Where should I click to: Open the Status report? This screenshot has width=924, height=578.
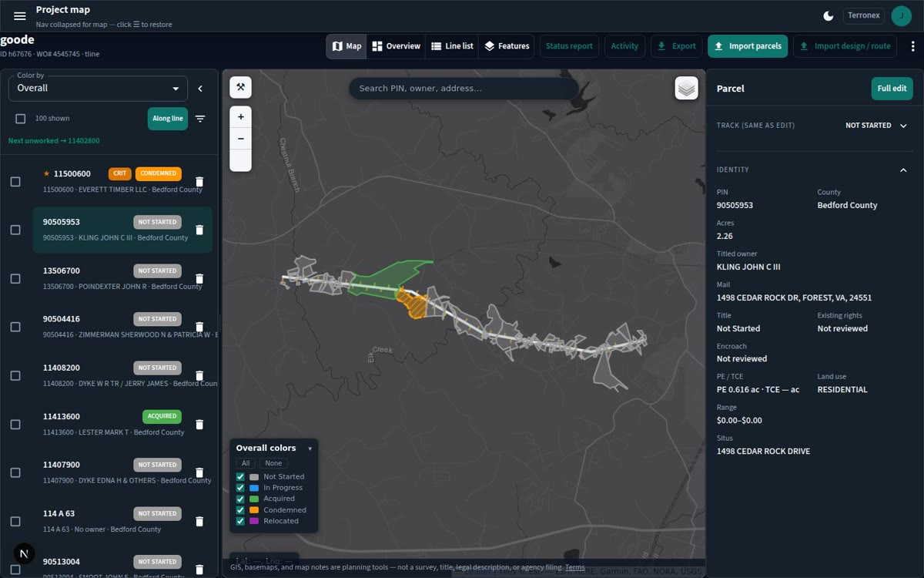point(569,46)
